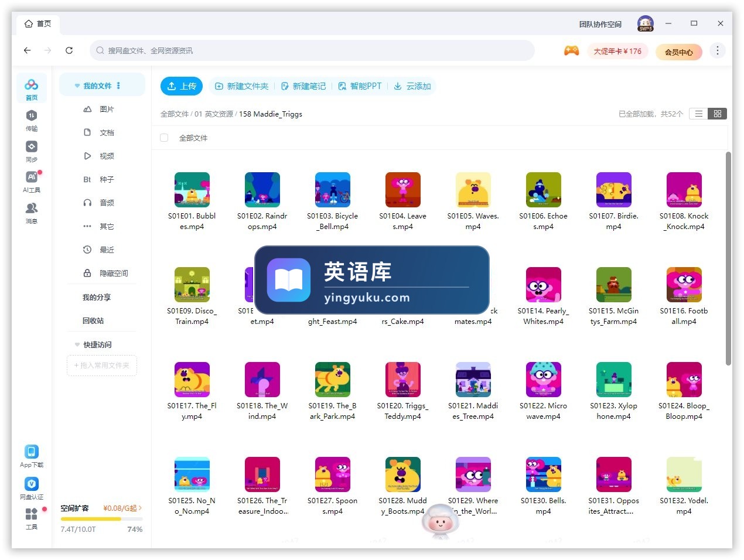The image size is (744, 560).
Task: Open S01E02. Raindrops.mp4 thumbnail
Action: tap(262, 190)
